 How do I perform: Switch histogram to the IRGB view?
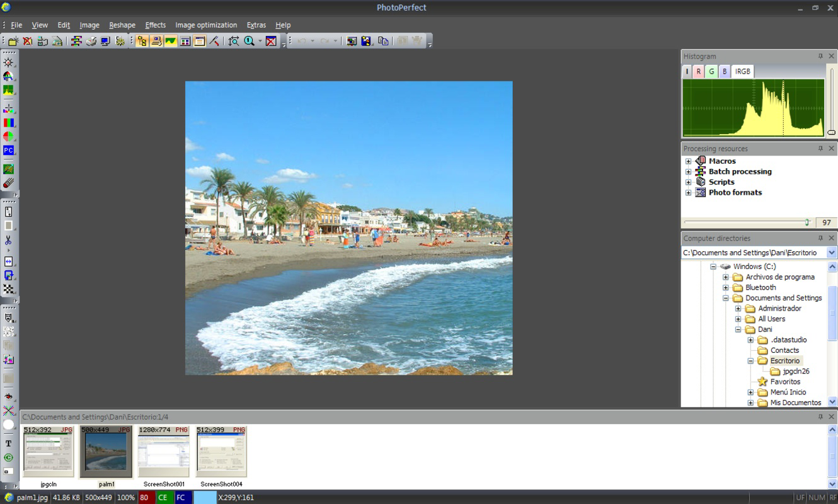(x=742, y=71)
